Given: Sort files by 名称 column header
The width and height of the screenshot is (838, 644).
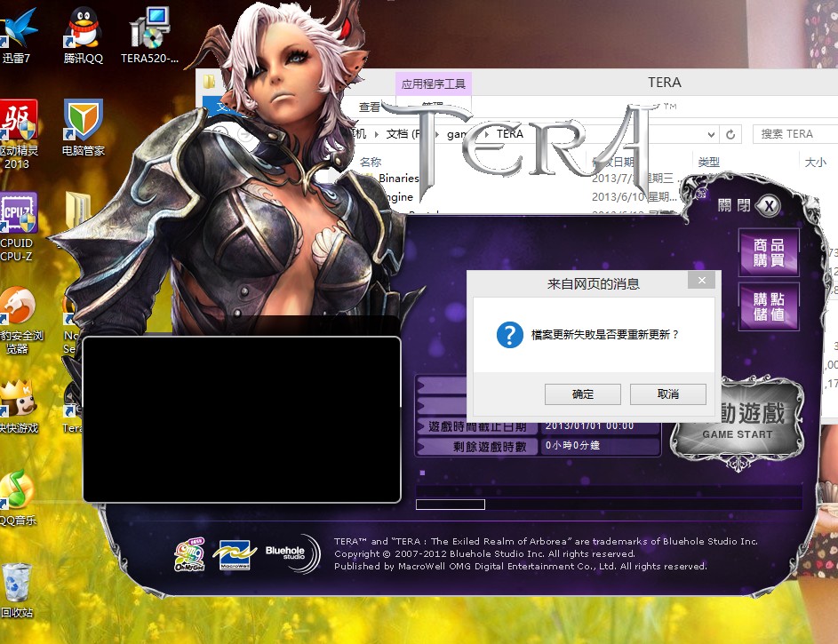Looking at the screenshot, I should (x=371, y=162).
